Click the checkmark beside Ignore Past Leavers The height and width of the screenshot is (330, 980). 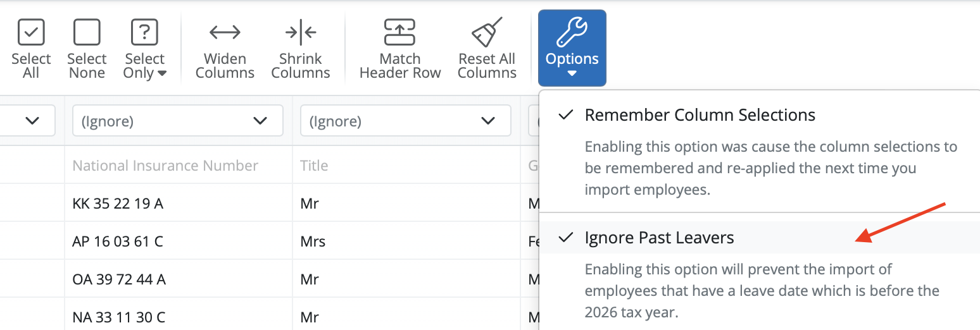(566, 238)
